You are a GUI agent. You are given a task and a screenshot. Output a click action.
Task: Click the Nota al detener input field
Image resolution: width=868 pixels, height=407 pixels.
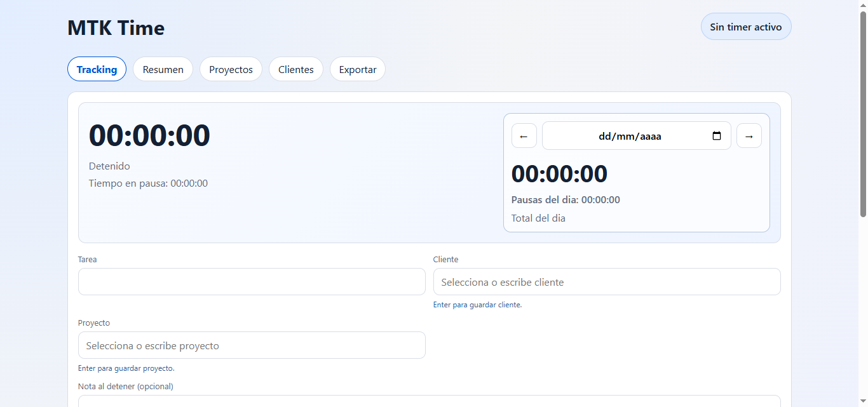pyautogui.click(x=430, y=401)
